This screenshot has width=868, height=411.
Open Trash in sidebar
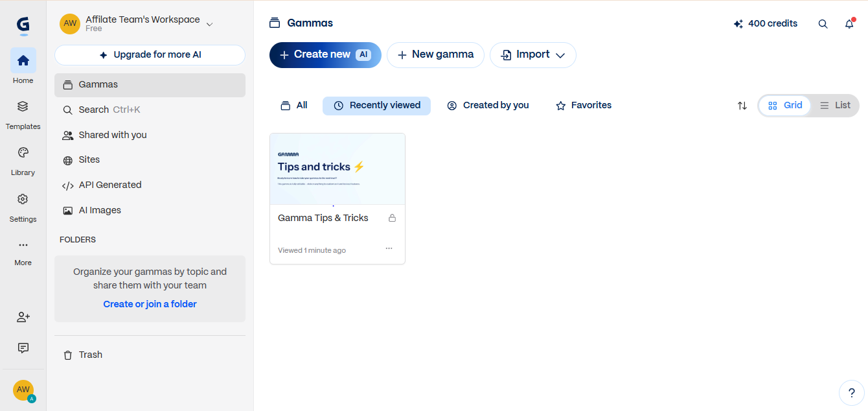[150, 355]
